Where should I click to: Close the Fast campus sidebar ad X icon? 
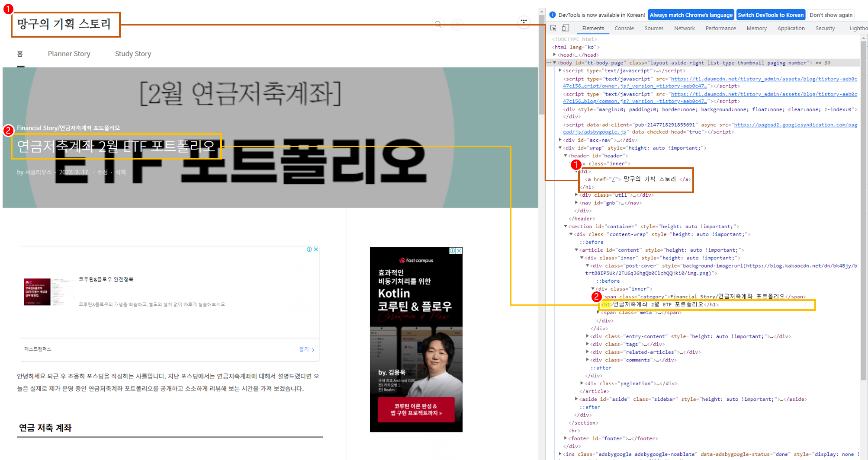(459, 251)
